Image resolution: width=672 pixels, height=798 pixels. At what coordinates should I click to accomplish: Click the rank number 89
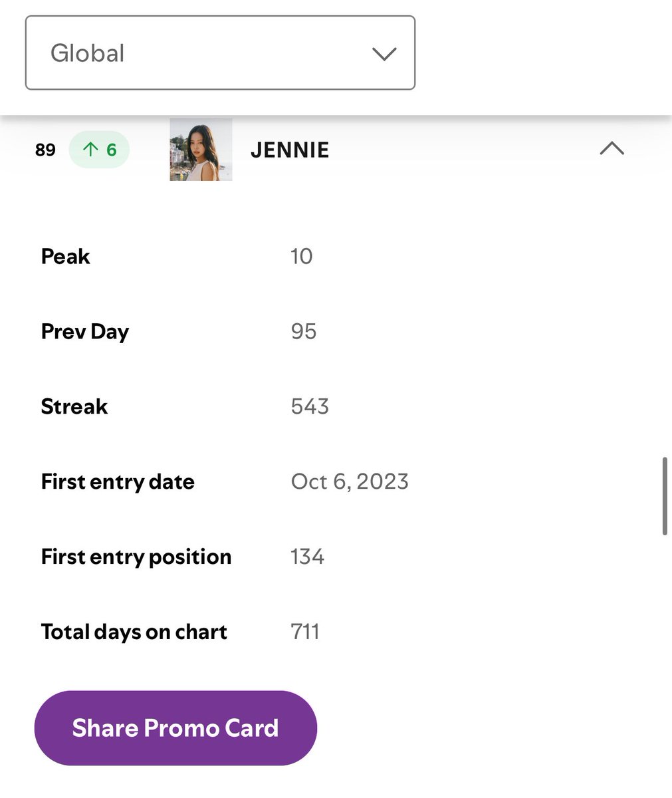click(45, 150)
